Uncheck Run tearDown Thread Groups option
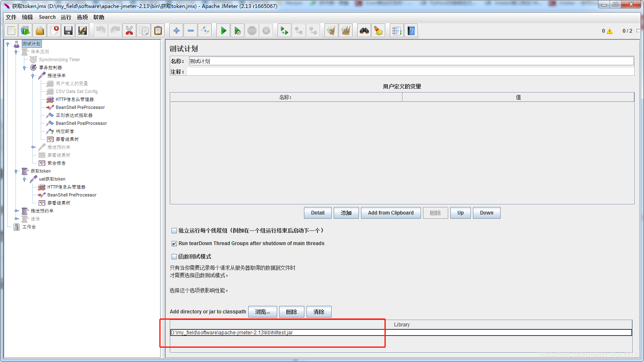The width and height of the screenshot is (644, 362). click(174, 243)
